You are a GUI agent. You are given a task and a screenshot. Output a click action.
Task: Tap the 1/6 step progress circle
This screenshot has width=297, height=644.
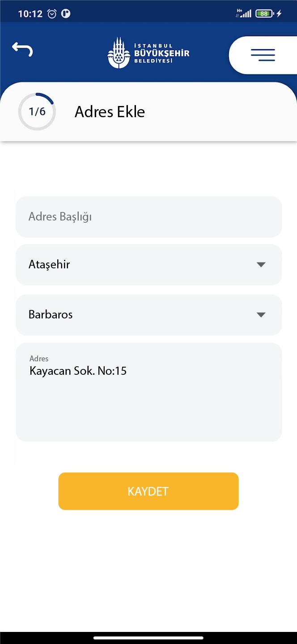(37, 112)
